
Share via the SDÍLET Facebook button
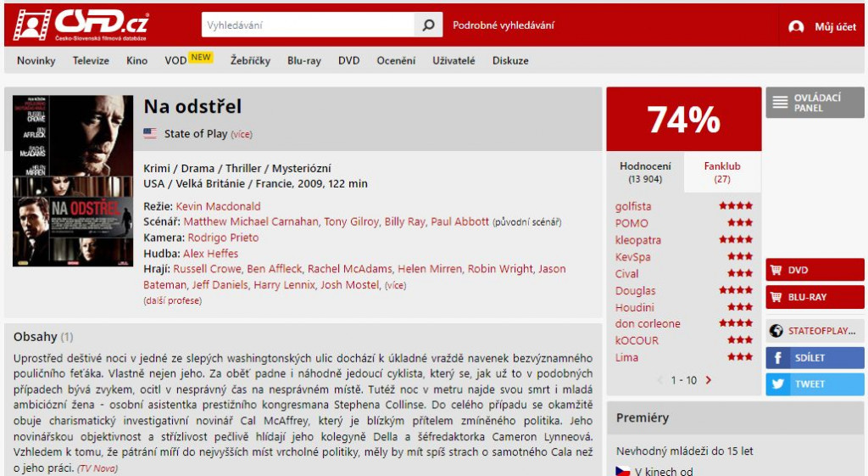(x=815, y=358)
